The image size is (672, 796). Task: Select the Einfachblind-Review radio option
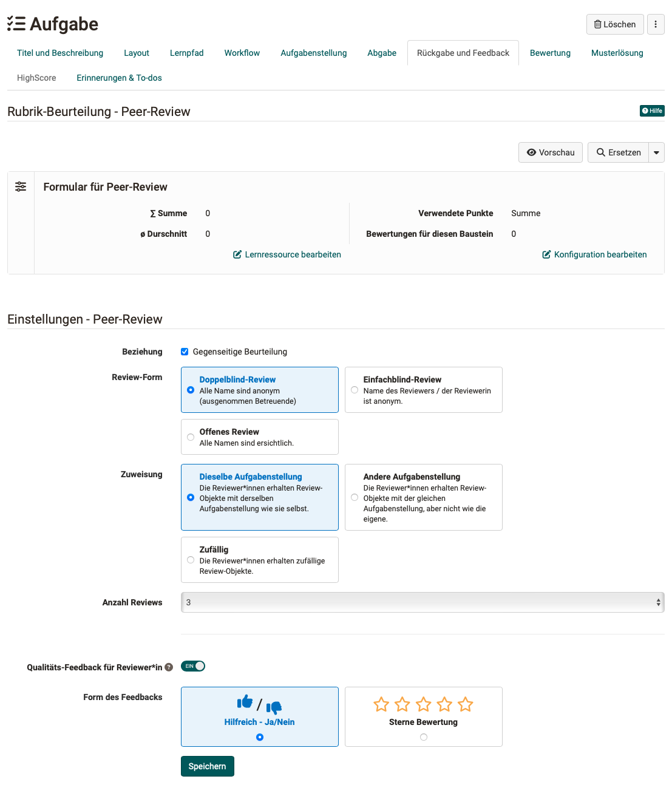(355, 390)
